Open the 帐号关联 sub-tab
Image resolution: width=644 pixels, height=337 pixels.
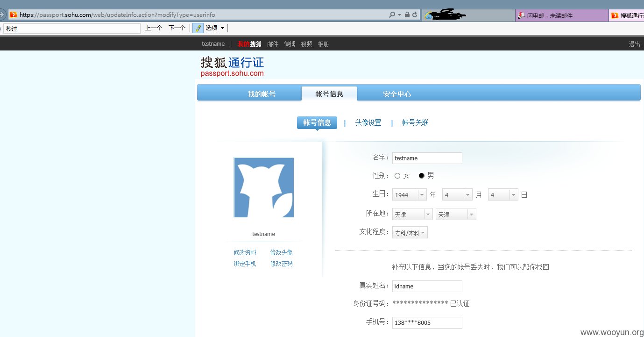click(415, 123)
